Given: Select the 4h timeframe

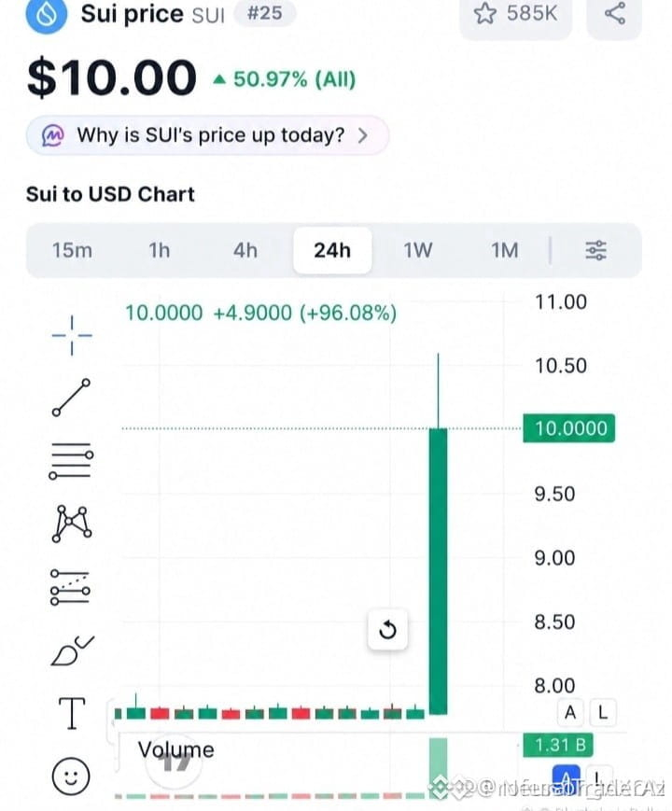Looking at the screenshot, I should coord(245,250).
